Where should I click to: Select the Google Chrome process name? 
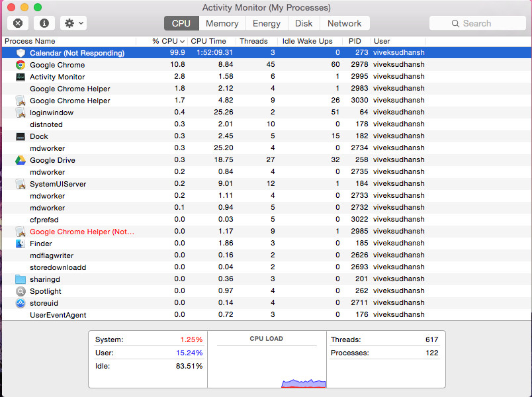click(x=58, y=65)
